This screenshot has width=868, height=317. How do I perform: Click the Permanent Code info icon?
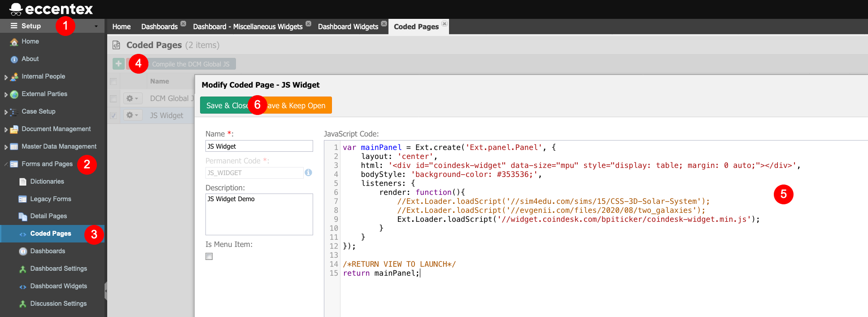click(308, 172)
